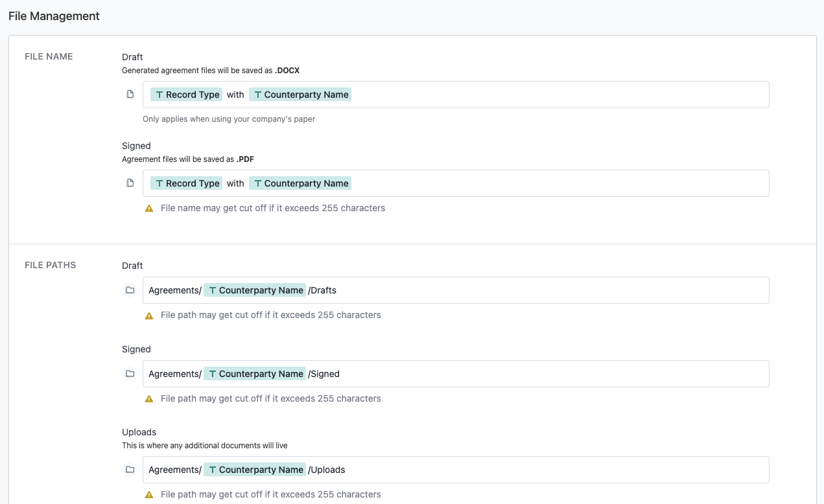This screenshot has width=824, height=504.
Task: Click Counterparty Name token in Signed file path
Action: (x=255, y=374)
